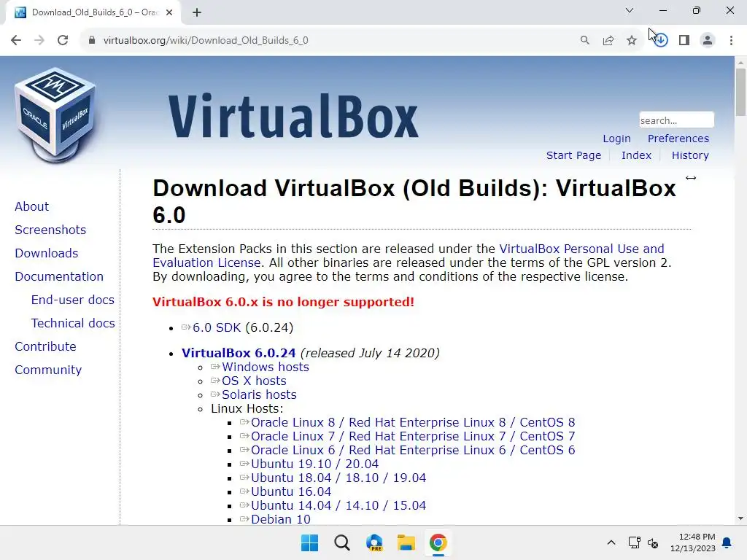Open Documentation in the sidebar
747x560 pixels.
point(59,276)
